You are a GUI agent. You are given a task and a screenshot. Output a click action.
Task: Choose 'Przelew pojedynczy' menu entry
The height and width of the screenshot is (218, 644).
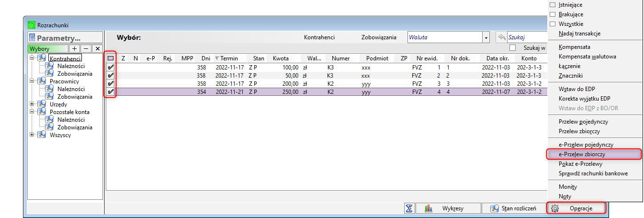coord(594,122)
